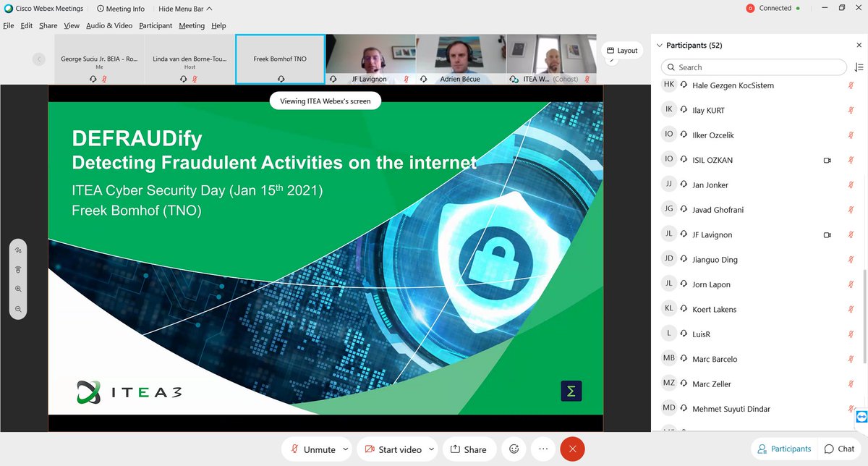Open the Share menu
The width and height of the screenshot is (868, 466).
pyautogui.click(x=48, y=25)
